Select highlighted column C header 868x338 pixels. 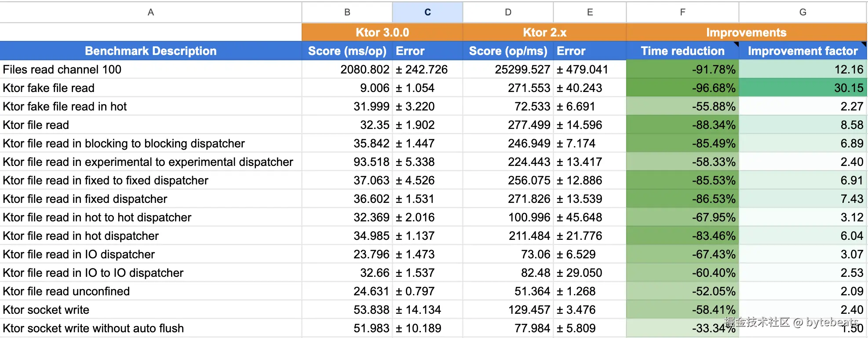click(427, 12)
